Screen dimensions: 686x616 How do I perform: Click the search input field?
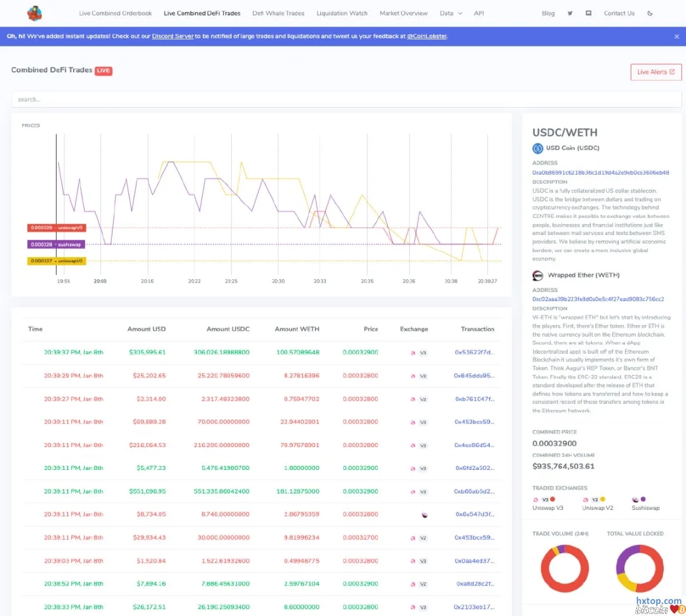pos(346,99)
